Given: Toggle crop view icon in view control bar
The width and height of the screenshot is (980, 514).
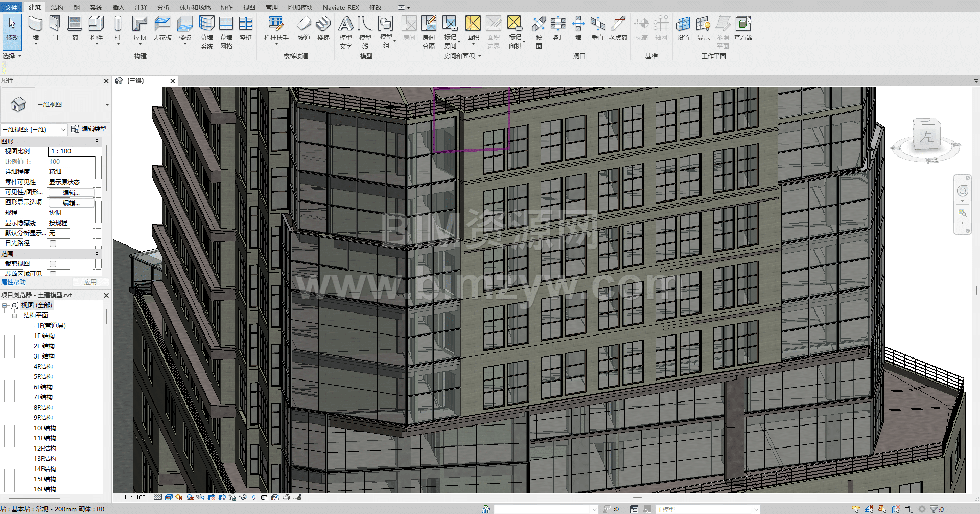Looking at the screenshot, I should (211, 497).
